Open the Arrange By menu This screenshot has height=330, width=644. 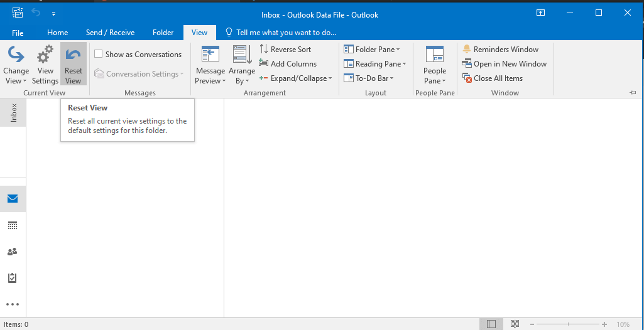[242, 65]
